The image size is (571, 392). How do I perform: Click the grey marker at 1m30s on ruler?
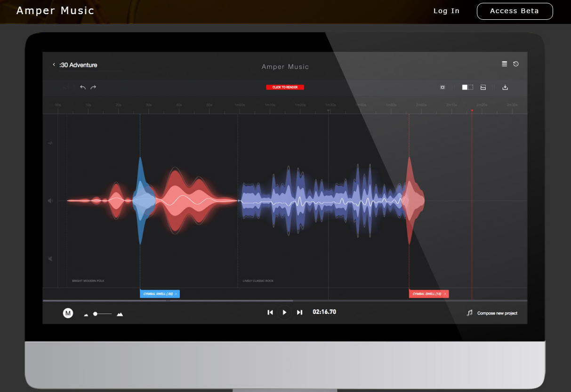point(329,111)
